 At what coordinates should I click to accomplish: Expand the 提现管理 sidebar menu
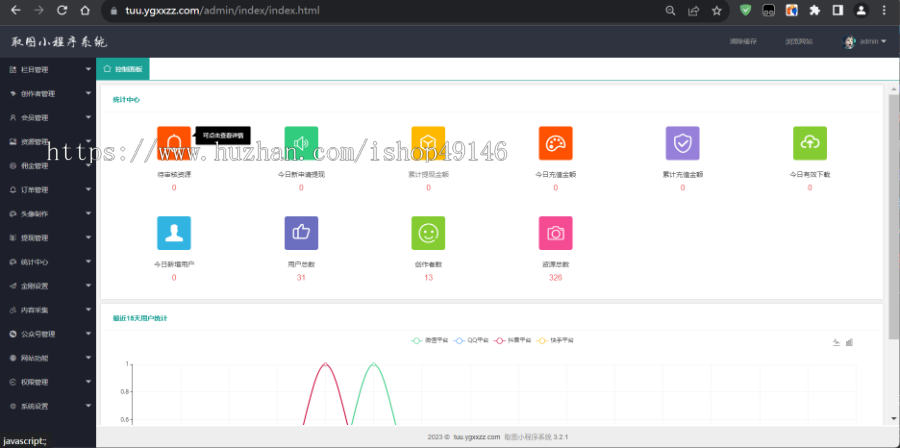[x=48, y=237]
